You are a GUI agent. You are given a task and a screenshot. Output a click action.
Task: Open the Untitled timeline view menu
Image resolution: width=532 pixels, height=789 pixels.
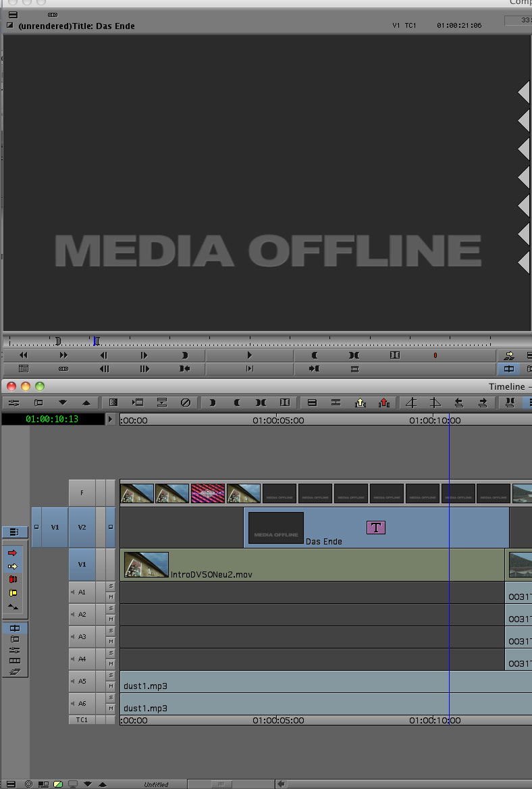[x=156, y=784]
